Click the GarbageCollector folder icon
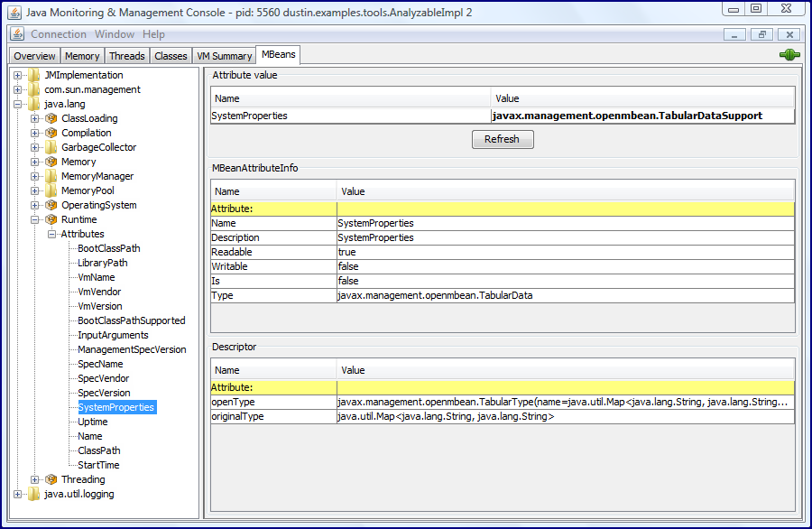The height and width of the screenshot is (529, 812). click(x=51, y=148)
